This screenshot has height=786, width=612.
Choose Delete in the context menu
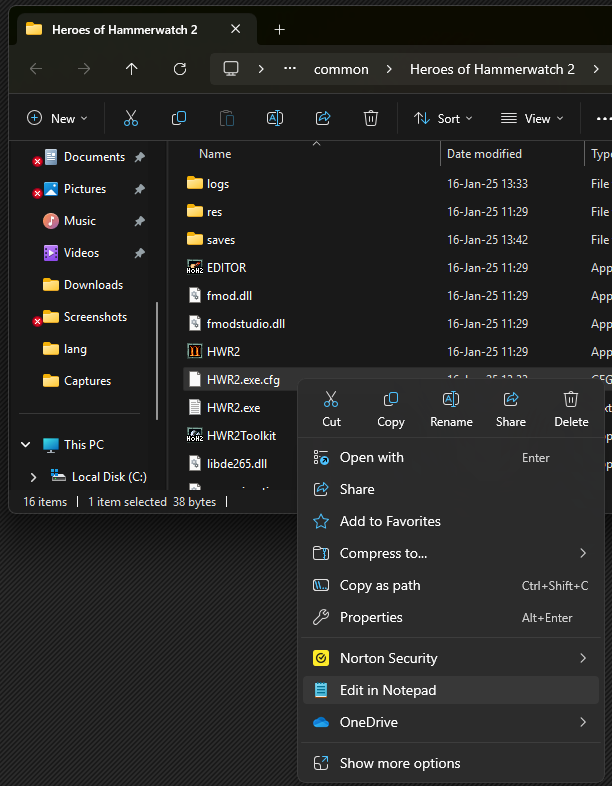[x=571, y=410]
